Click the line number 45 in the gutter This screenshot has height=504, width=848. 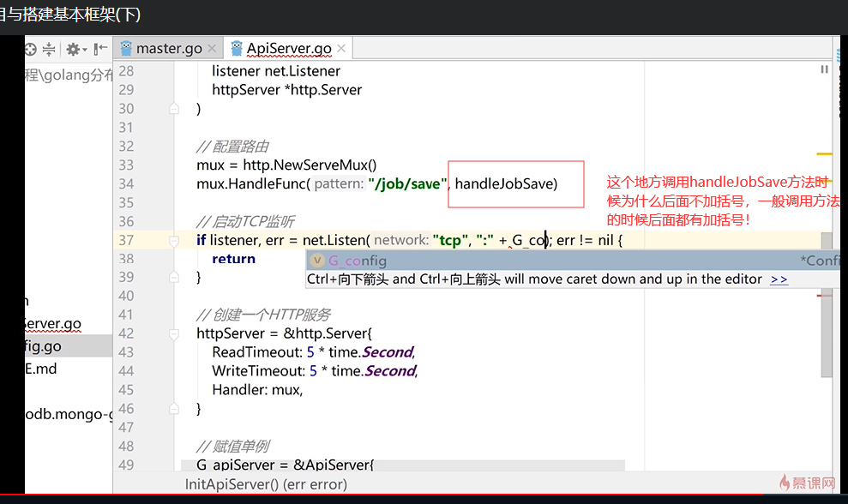(x=126, y=390)
